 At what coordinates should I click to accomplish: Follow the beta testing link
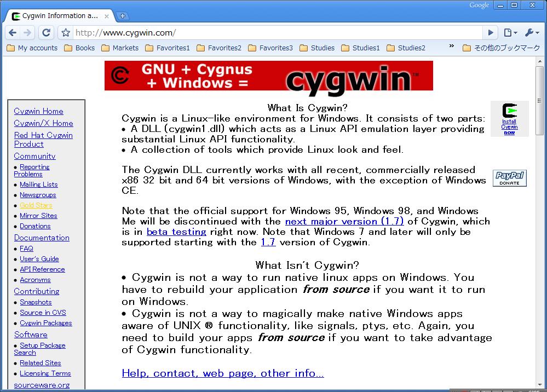(x=176, y=232)
